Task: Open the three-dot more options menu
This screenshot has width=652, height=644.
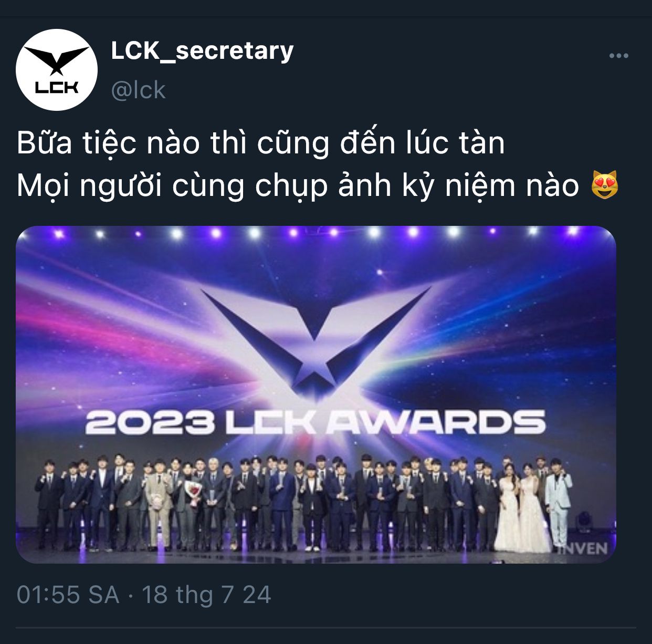Action: click(618, 56)
